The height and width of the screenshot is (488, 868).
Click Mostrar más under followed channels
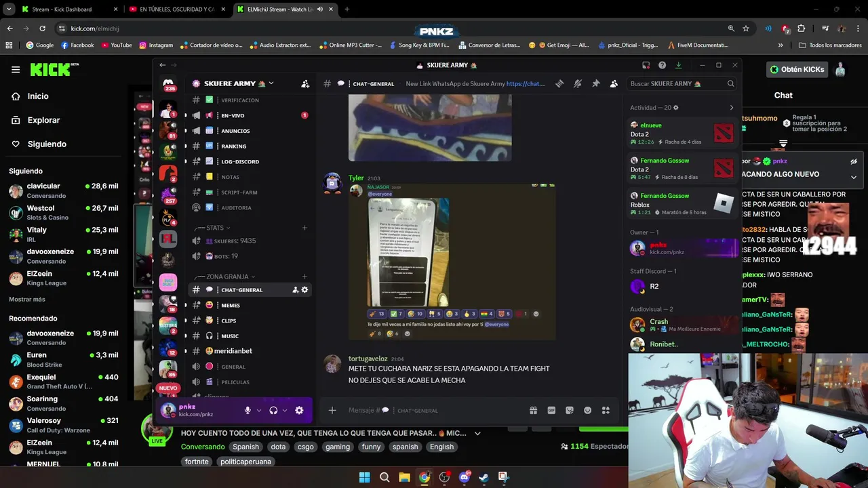[27, 299]
